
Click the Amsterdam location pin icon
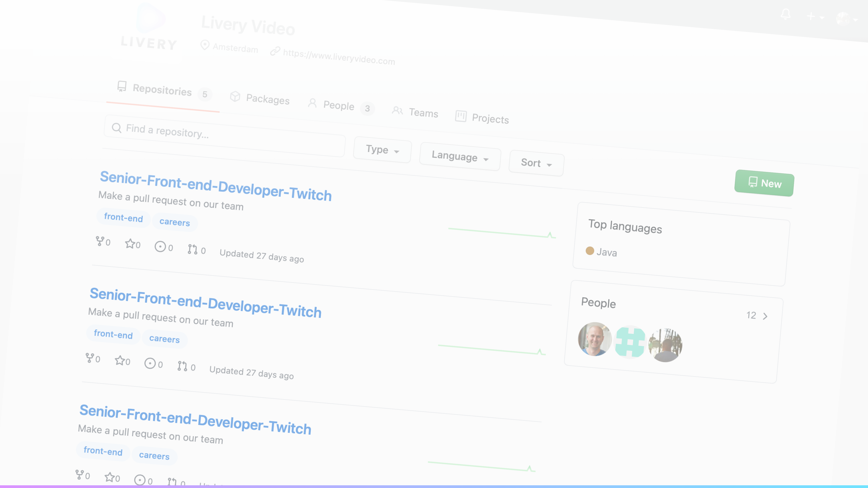[x=205, y=45]
